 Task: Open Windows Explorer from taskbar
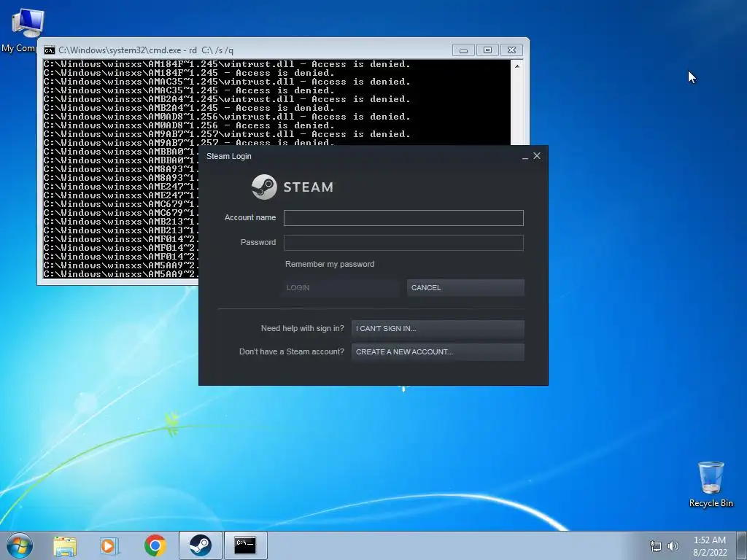(x=65, y=545)
